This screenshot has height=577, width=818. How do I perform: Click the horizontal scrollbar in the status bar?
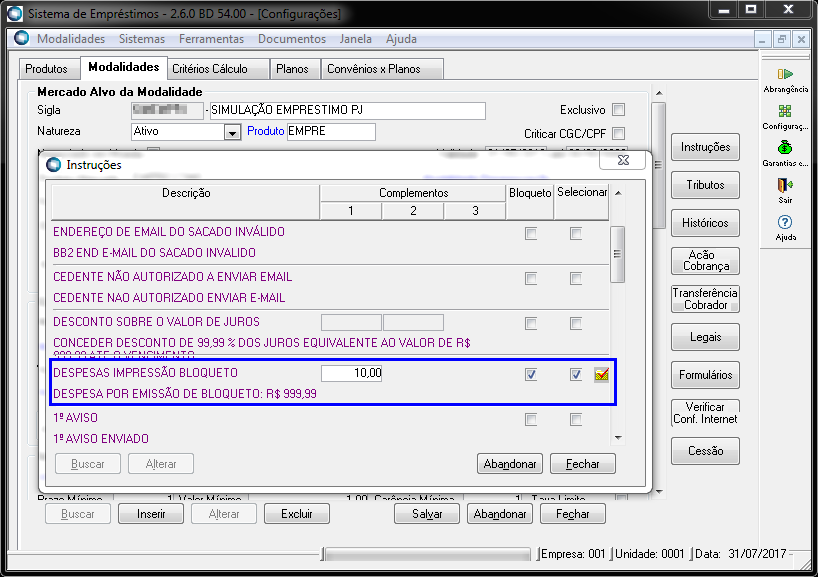427,554
